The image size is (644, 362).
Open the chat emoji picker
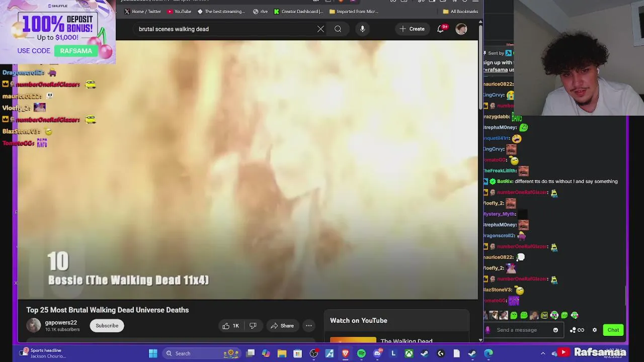tap(555, 330)
